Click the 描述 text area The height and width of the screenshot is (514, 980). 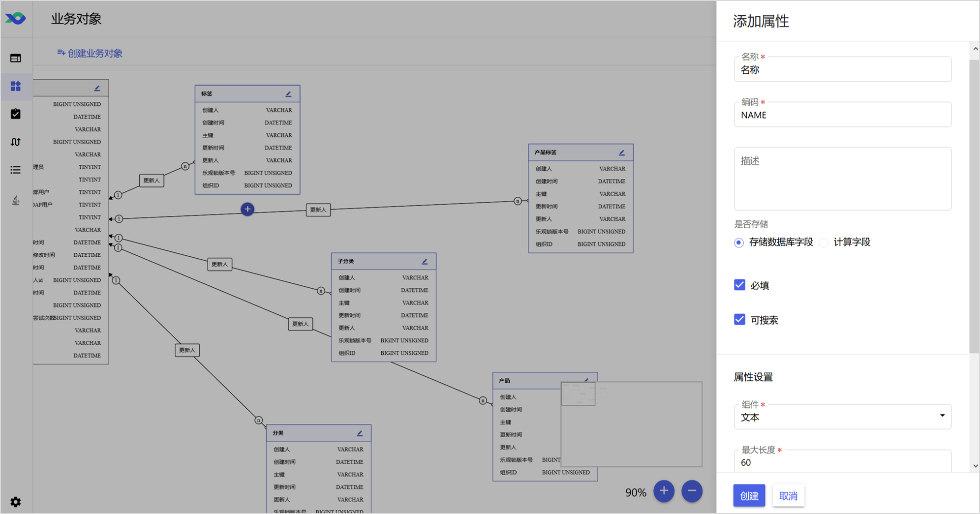(843, 179)
